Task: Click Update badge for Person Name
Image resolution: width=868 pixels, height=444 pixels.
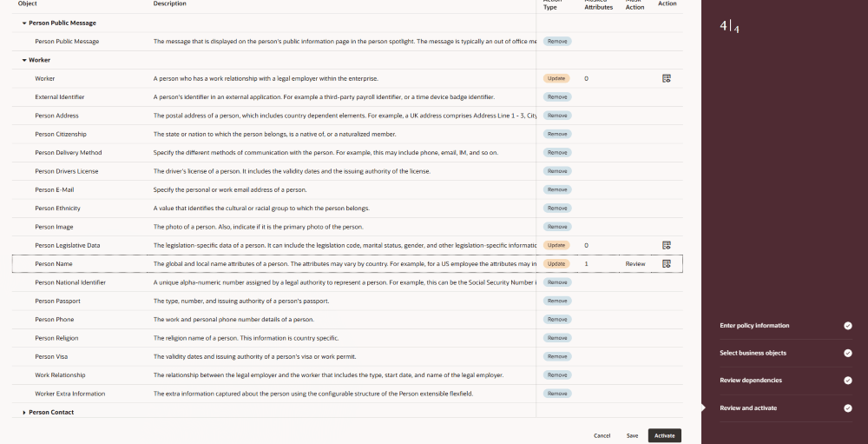Action: coord(556,264)
